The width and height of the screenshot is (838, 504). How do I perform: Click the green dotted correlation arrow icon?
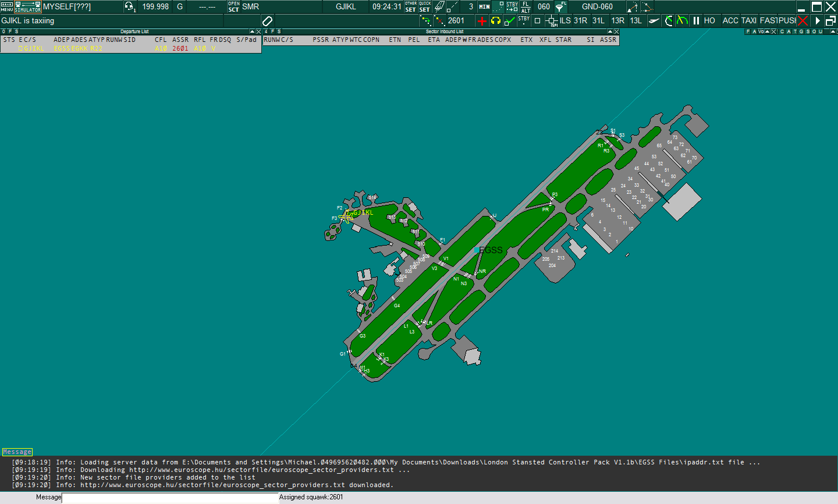425,21
